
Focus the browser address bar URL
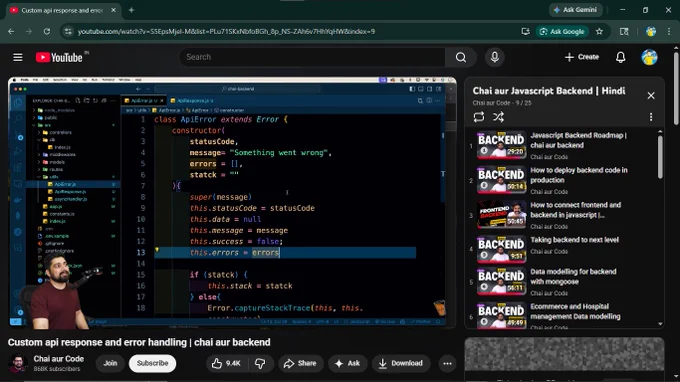pos(226,32)
